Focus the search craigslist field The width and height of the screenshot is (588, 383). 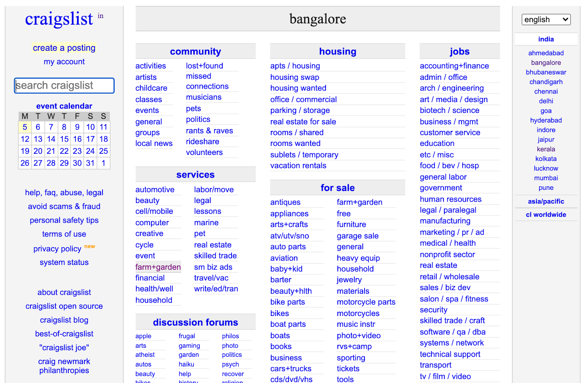(64, 85)
